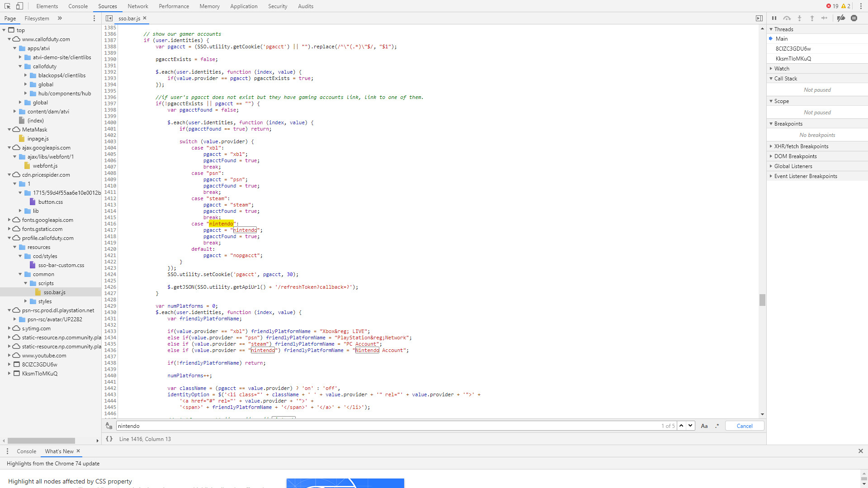Pause script execution
The width and height of the screenshot is (868, 488).
(x=774, y=18)
